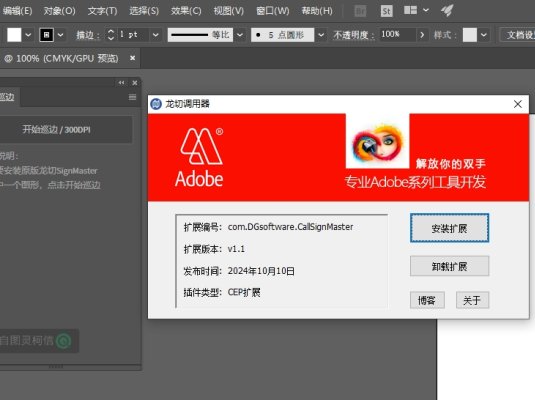Click the Adobe logo in the banner
Screen dimensions: 535x400
[x=200, y=158]
